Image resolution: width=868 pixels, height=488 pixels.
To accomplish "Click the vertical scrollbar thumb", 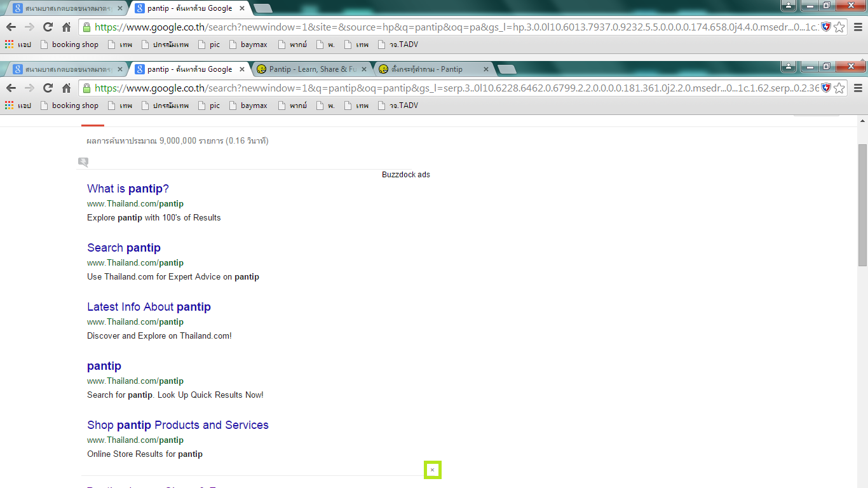I will click(x=862, y=205).
